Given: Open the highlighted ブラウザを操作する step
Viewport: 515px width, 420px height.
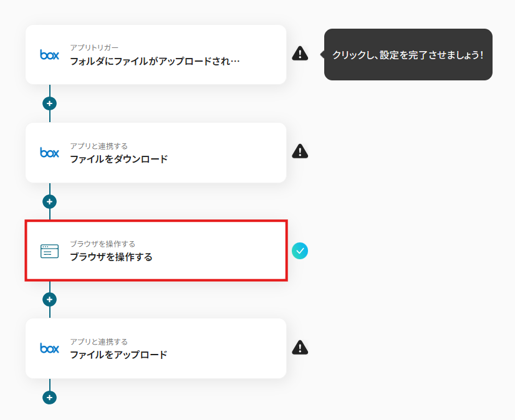Looking at the screenshot, I should [156, 251].
